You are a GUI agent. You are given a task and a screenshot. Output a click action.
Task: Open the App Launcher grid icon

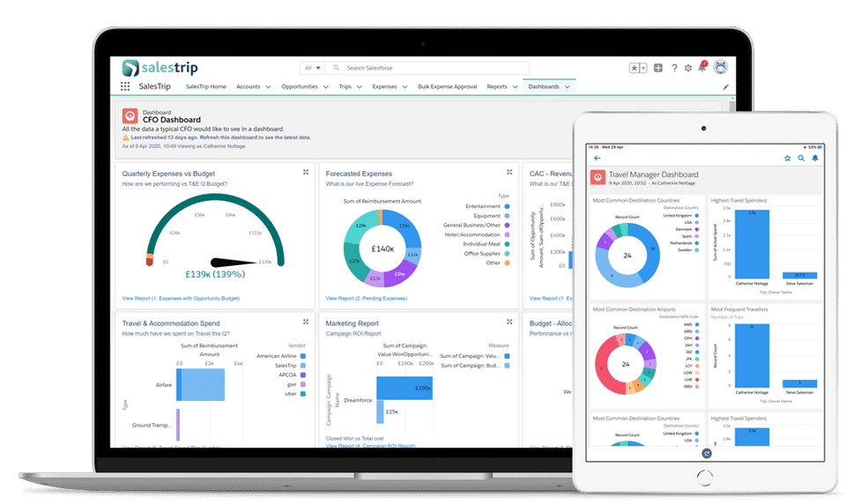125,86
